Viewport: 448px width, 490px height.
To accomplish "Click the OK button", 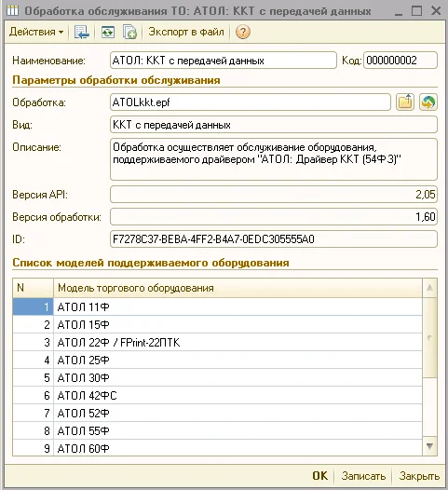I will coord(320,476).
